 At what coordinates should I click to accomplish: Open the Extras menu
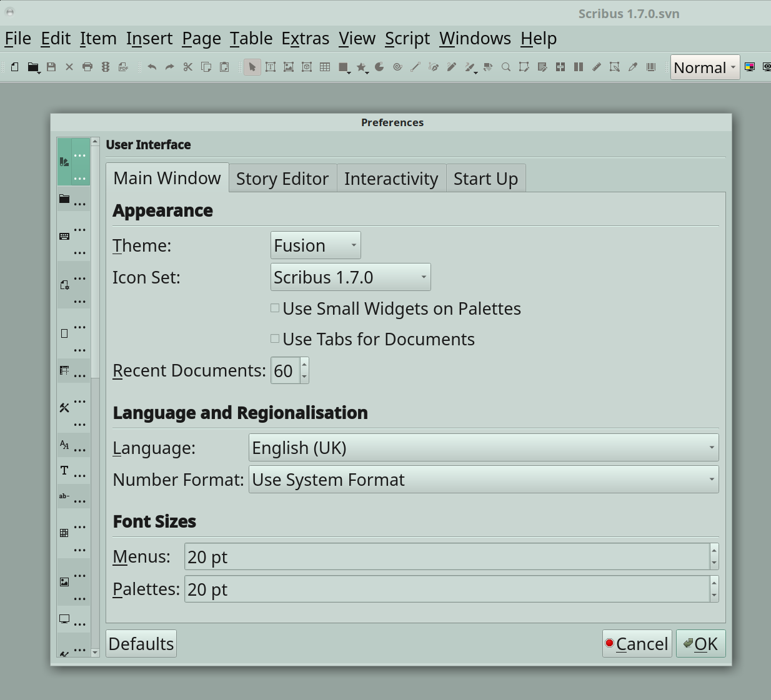[305, 39]
